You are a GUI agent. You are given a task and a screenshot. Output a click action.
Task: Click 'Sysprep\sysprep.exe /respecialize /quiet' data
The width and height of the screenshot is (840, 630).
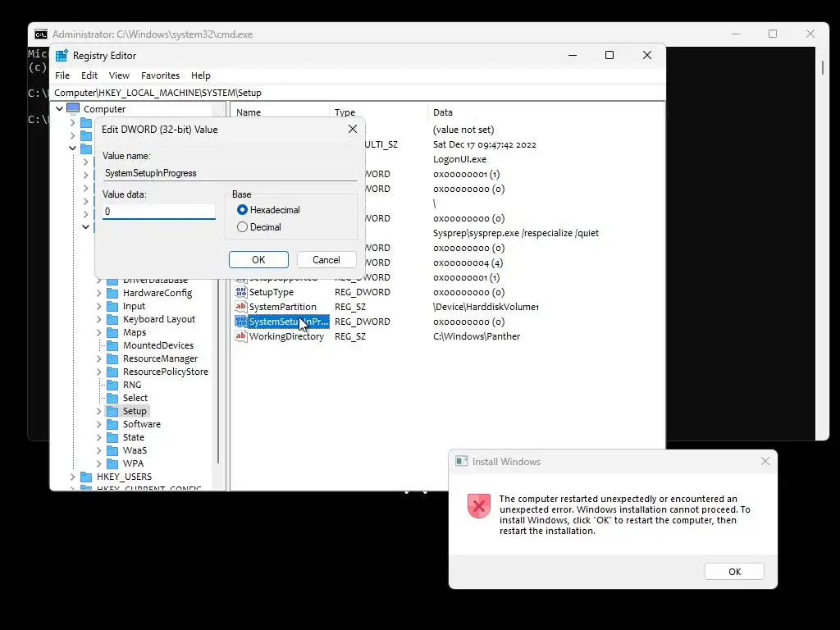(x=516, y=233)
